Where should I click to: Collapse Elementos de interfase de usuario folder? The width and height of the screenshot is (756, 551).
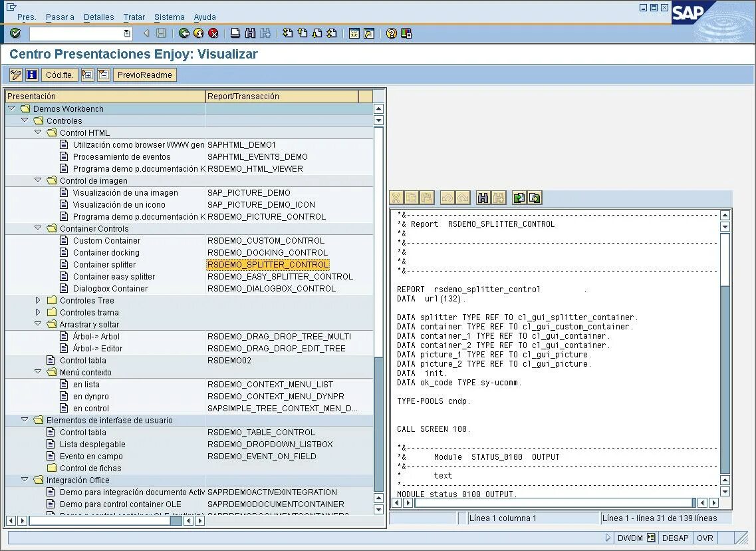coord(25,420)
